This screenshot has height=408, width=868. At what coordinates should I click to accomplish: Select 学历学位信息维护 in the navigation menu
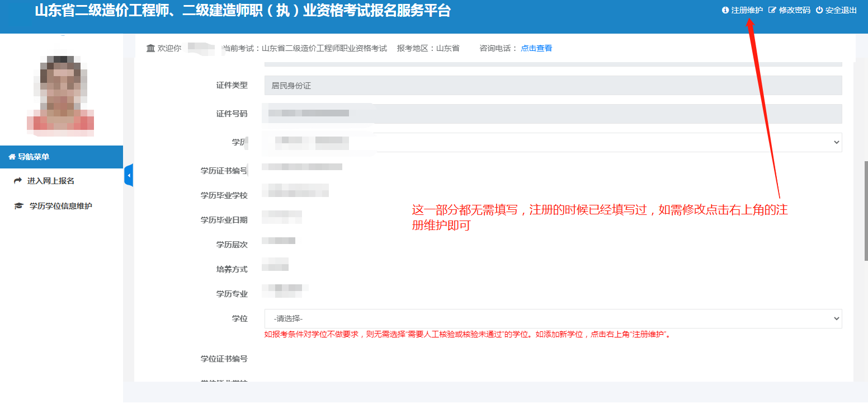coord(60,206)
